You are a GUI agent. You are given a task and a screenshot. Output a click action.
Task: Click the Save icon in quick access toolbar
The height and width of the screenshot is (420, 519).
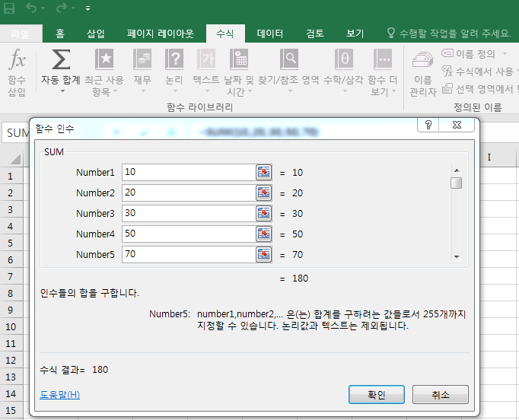tap(9, 8)
